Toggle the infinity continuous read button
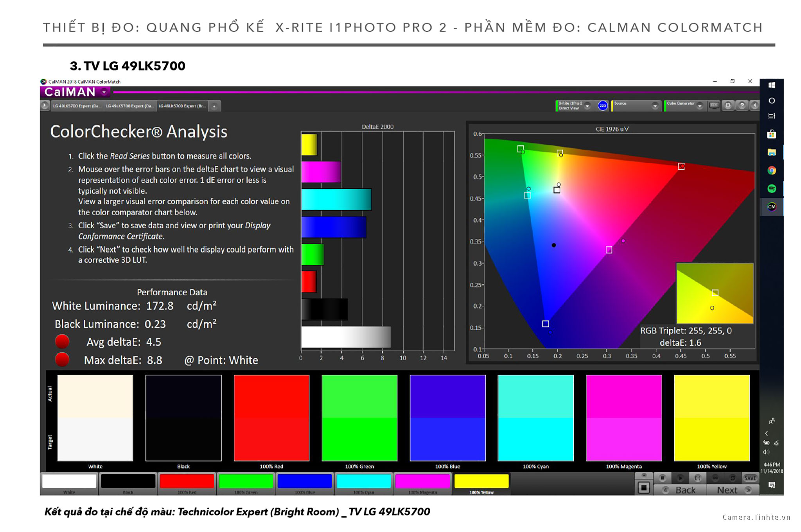Image resolution: width=801 pixels, height=532 pixels. 715,478
